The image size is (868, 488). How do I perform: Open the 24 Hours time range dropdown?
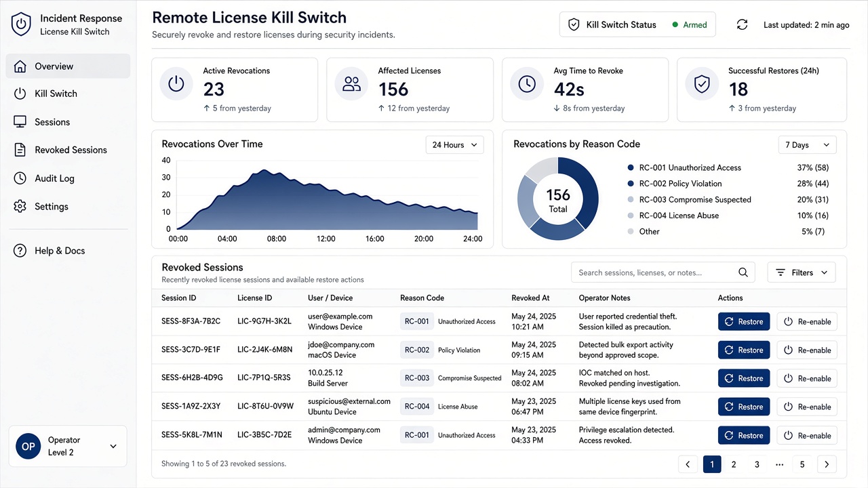pos(454,145)
